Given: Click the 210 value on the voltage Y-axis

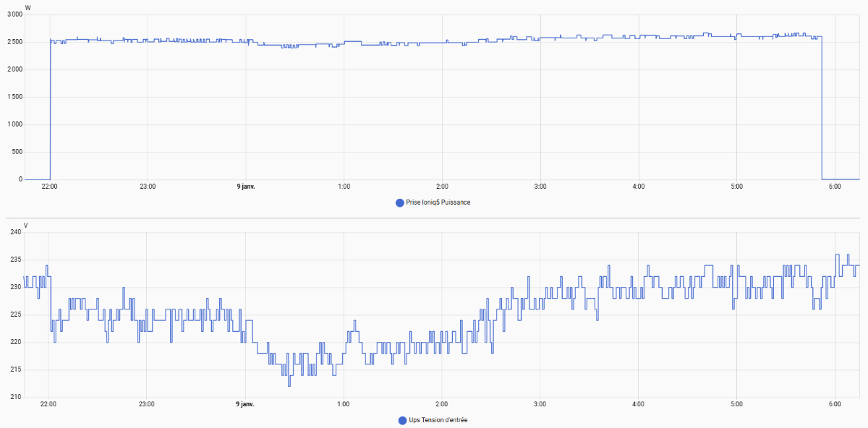Looking at the screenshot, I should point(14,397).
